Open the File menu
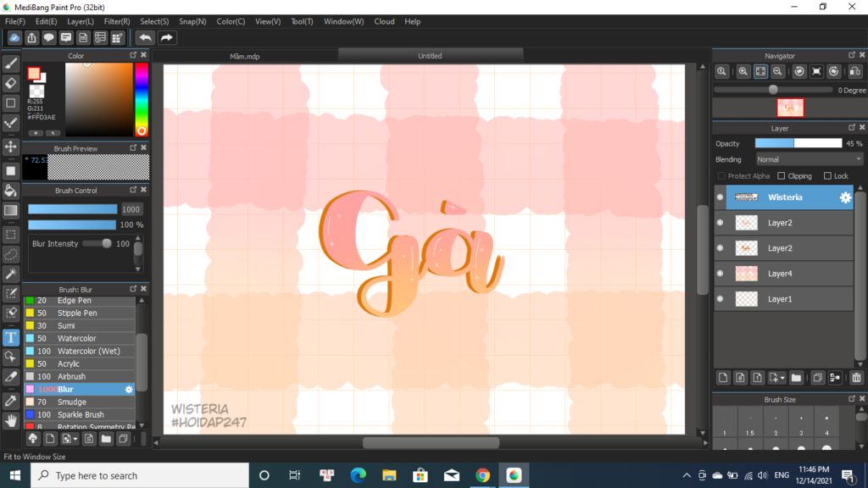Image resolution: width=868 pixels, height=488 pixels. coord(15,21)
